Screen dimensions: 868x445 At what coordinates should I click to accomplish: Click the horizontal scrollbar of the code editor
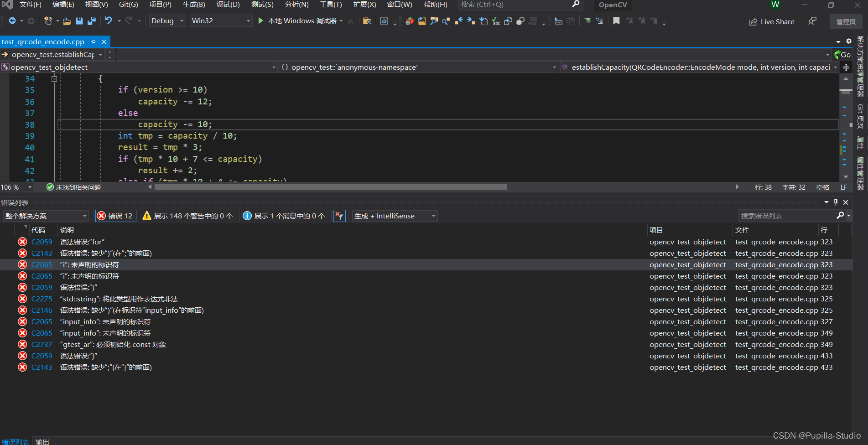331,187
